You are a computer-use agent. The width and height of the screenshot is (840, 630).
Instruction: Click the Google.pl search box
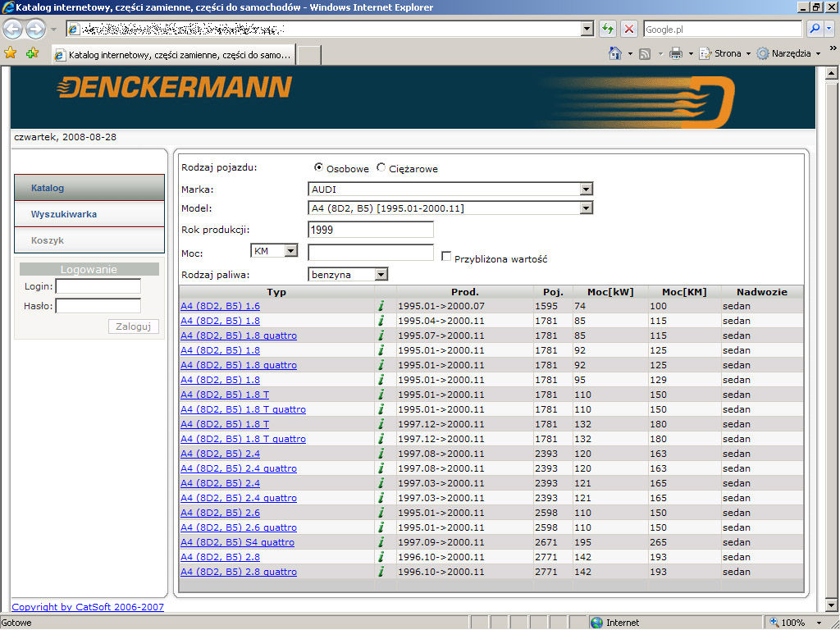pyautogui.click(x=723, y=29)
